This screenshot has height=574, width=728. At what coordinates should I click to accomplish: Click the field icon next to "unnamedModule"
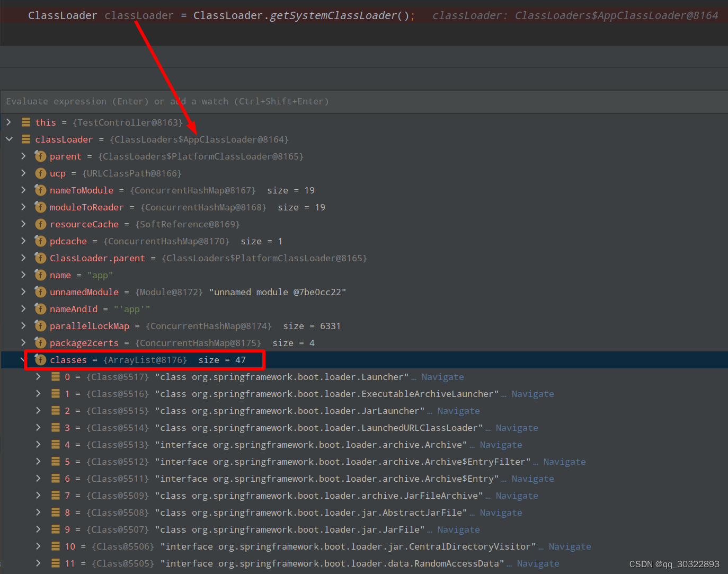coord(40,292)
